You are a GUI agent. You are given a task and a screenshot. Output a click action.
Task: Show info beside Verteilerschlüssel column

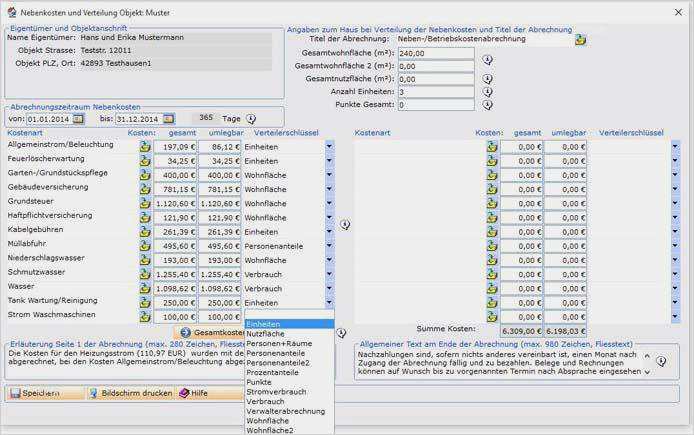tap(345, 224)
